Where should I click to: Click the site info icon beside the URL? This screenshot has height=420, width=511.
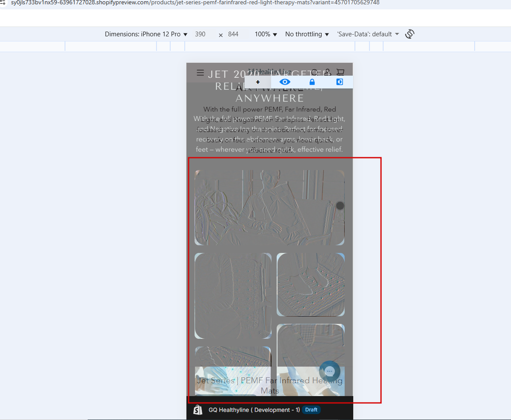[3, 3]
